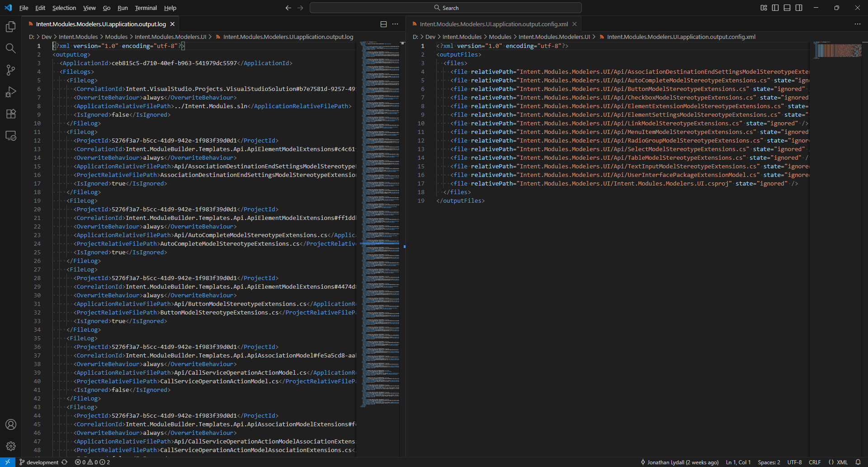Synchronize changes icon next to development branch
868x467 pixels.
pos(65,462)
